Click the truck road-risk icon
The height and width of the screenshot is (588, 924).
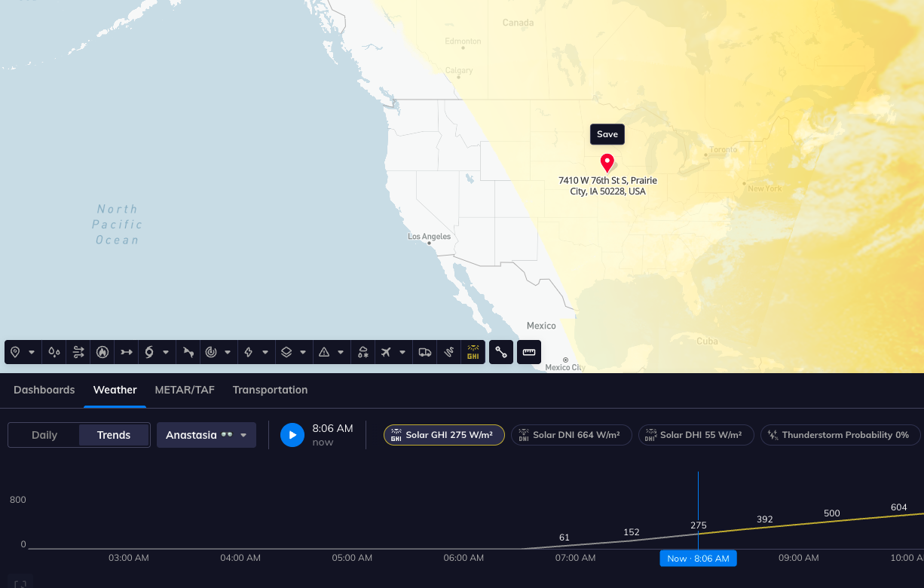click(x=425, y=352)
